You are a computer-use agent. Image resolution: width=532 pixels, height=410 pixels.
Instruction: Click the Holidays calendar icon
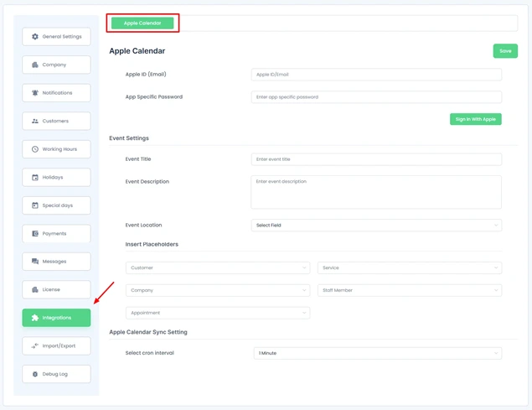pyautogui.click(x=35, y=178)
